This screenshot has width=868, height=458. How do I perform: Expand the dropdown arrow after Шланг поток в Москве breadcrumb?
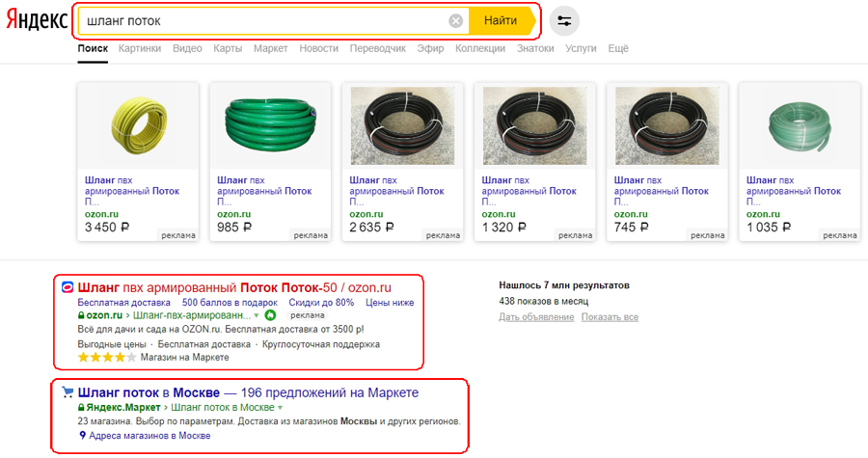(x=280, y=408)
